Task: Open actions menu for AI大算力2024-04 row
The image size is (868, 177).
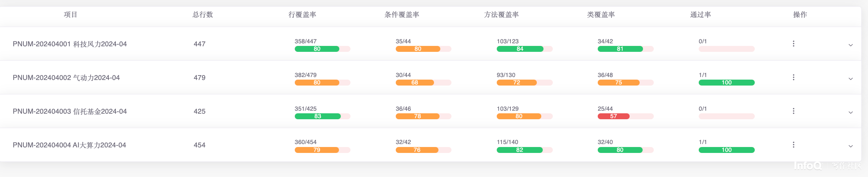Action: coord(793,145)
